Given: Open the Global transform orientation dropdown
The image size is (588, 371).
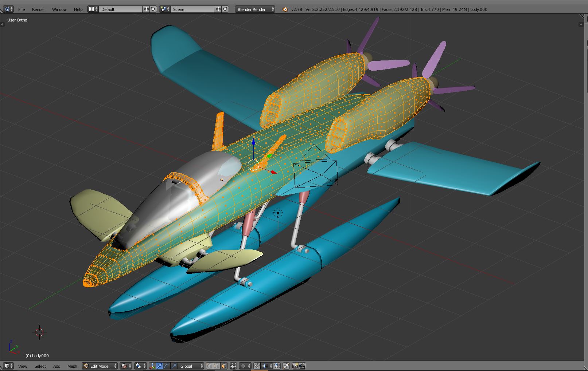Looking at the screenshot, I should coord(191,366).
